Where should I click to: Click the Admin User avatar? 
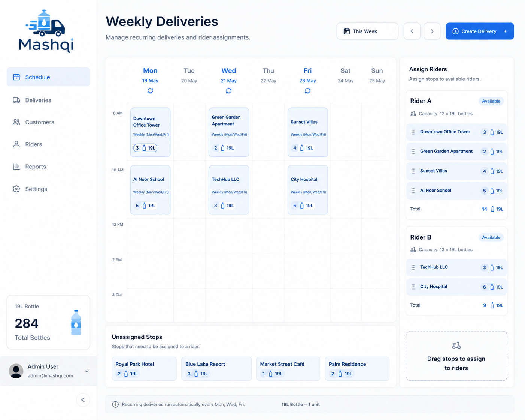(16, 371)
